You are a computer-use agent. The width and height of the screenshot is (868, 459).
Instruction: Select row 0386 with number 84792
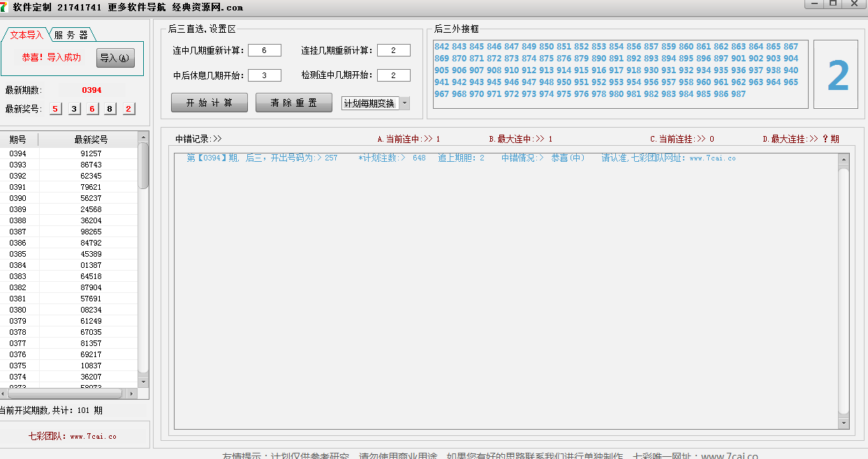tap(68, 243)
